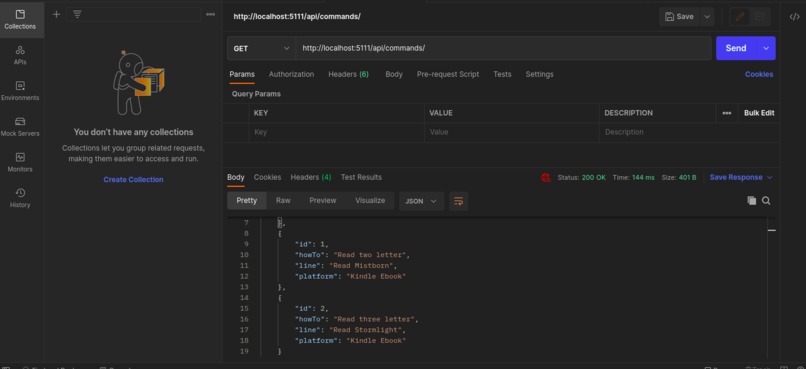
Task: Click the comment icon beside pencil
Action: [x=760, y=16]
